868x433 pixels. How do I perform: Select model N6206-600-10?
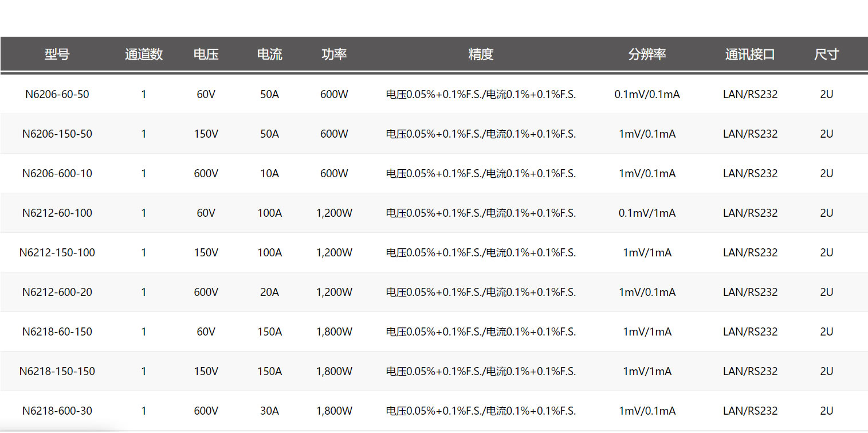[57, 173]
